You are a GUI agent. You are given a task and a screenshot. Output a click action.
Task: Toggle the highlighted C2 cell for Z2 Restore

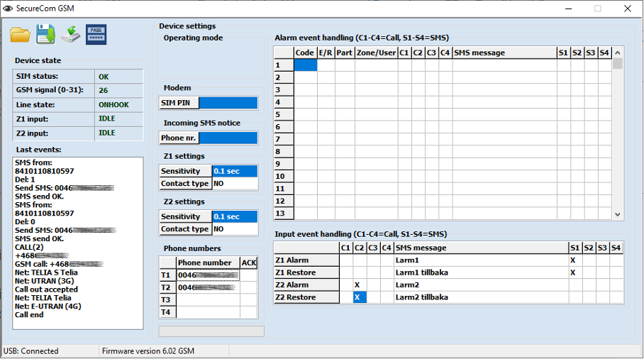(359, 297)
